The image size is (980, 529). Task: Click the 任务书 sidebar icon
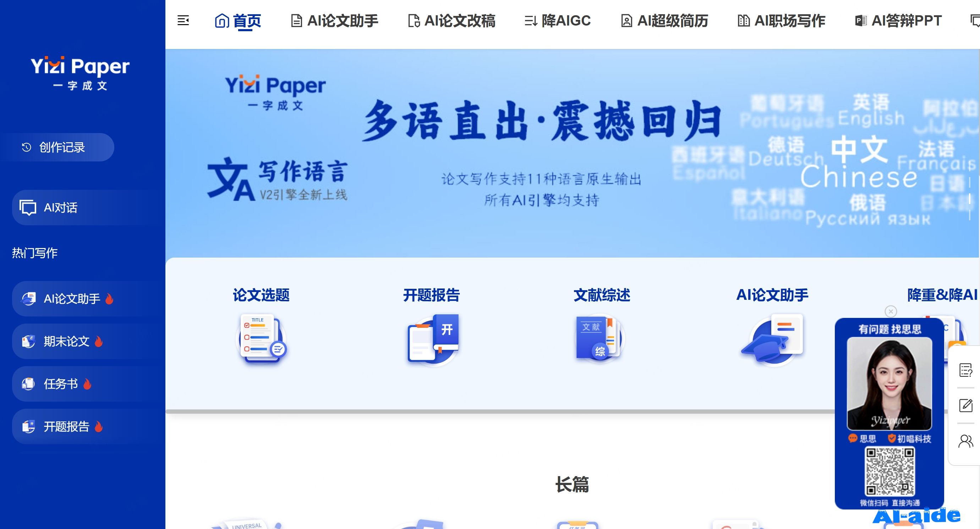(28, 384)
